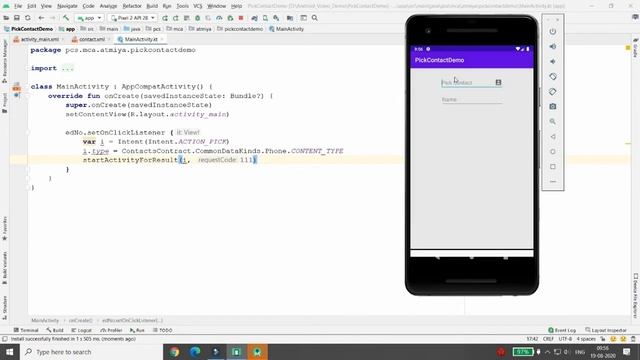The height and width of the screenshot is (360, 640).
Task: Click the MainActivity breadcrumb item
Action: coord(287,29)
